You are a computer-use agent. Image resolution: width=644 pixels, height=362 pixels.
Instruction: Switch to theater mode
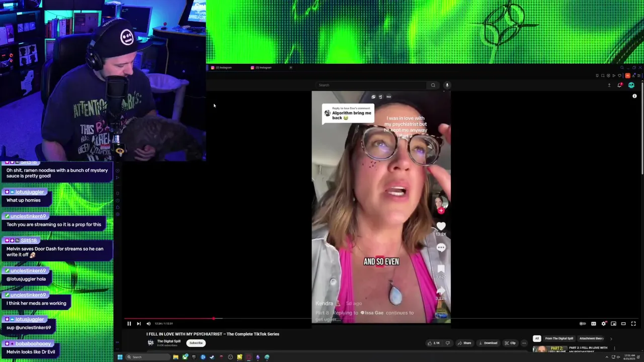click(623, 324)
